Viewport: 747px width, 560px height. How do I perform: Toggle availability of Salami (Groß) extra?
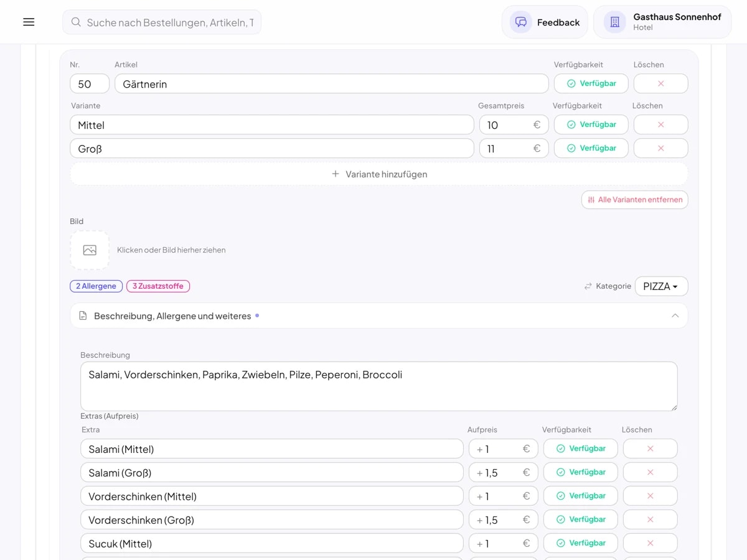(580, 472)
